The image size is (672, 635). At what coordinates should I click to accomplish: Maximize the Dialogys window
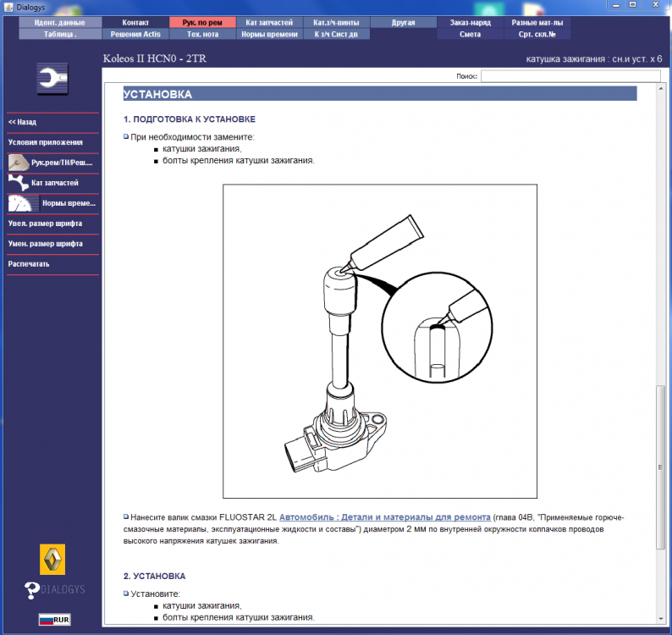click(x=633, y=5)
